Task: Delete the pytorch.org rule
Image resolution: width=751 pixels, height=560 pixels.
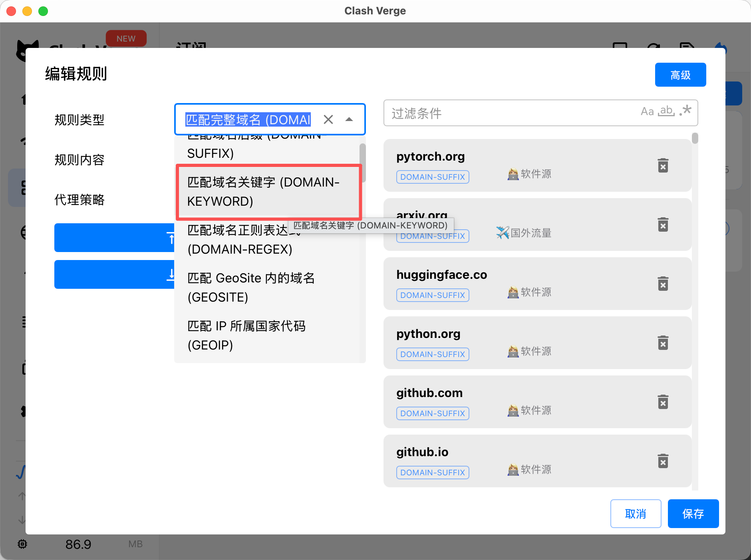Action: pos(663,165)
